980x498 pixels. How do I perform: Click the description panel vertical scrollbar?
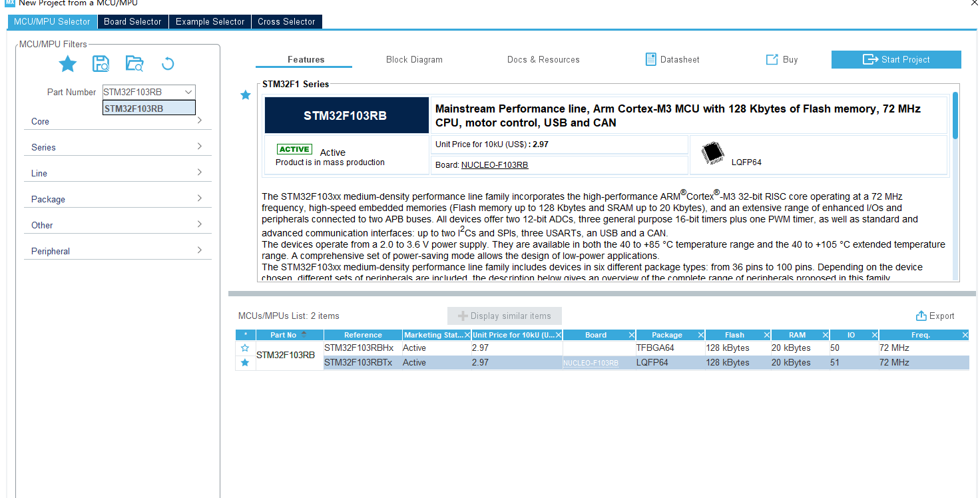[955, 115]
